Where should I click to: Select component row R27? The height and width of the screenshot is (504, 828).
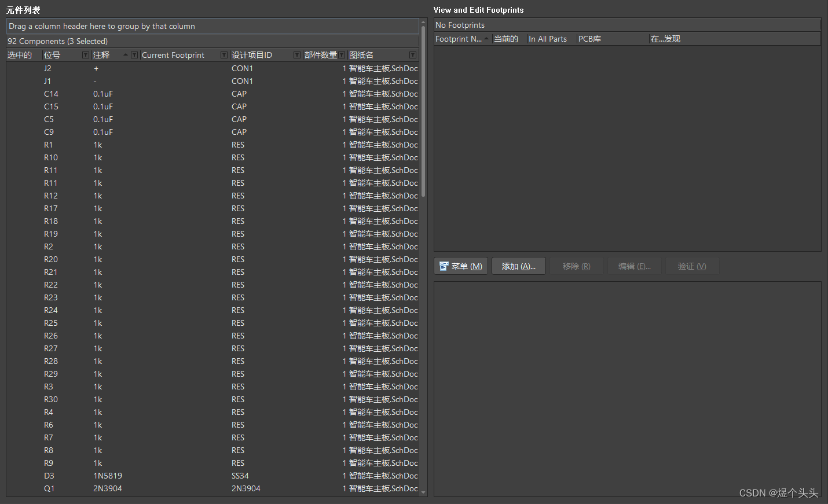tap(213, 348)
